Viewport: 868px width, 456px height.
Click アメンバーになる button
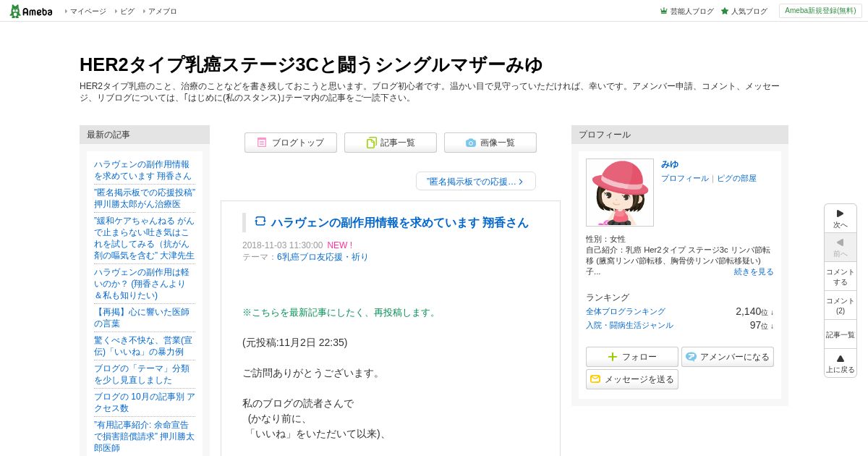pos(728,357)
